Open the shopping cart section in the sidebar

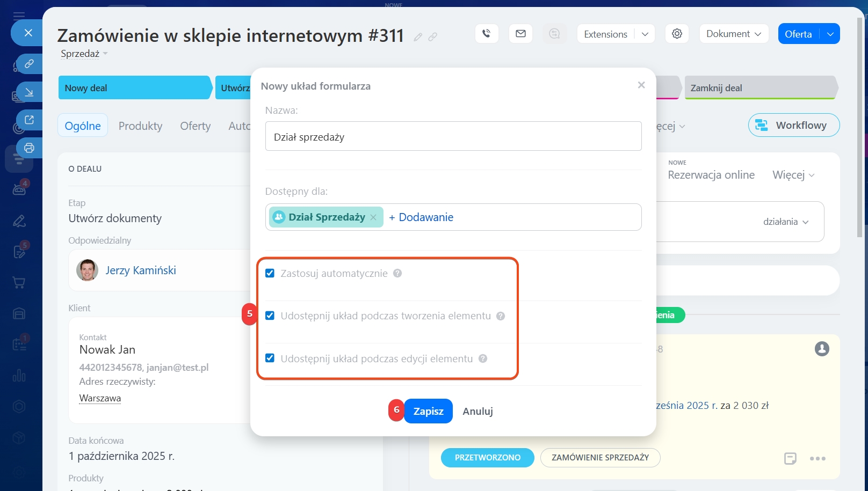point(19,283)
